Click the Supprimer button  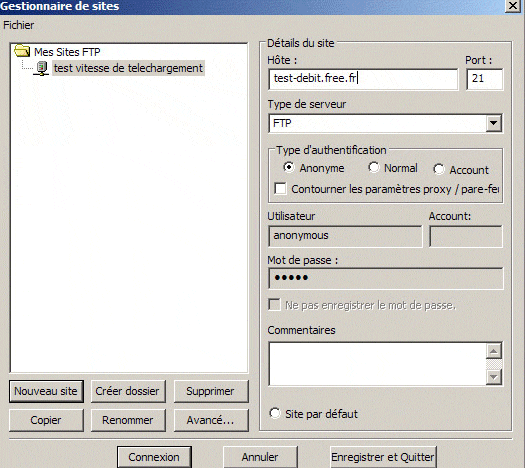pos(211,391)
